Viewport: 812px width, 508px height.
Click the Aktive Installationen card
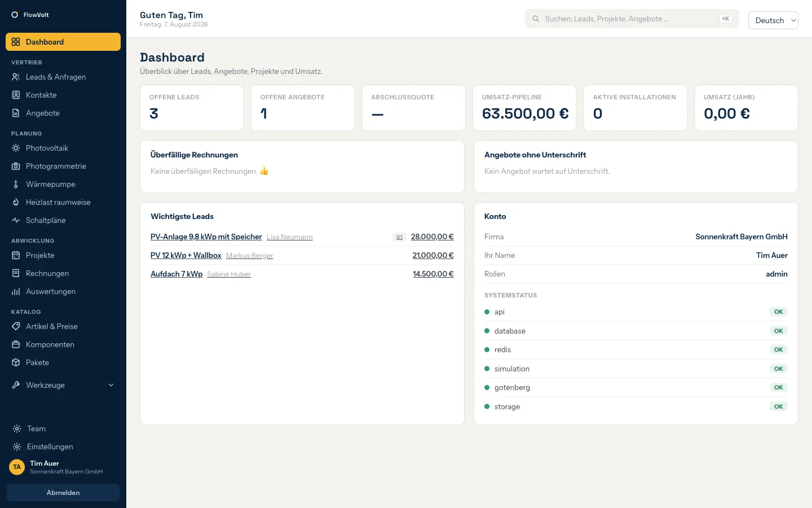point(636,108)
